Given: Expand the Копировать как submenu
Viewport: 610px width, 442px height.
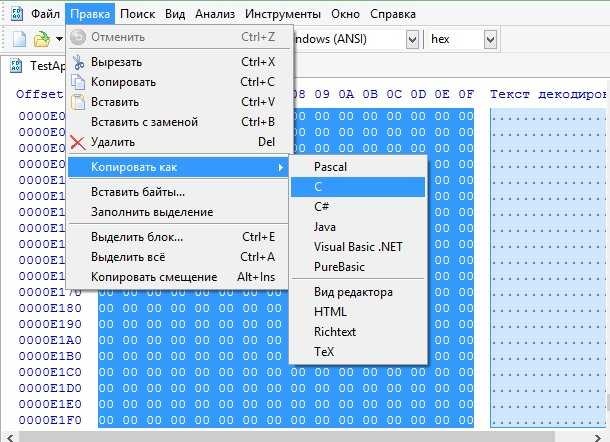Looking at the screenshot, I should click(178, 167).
